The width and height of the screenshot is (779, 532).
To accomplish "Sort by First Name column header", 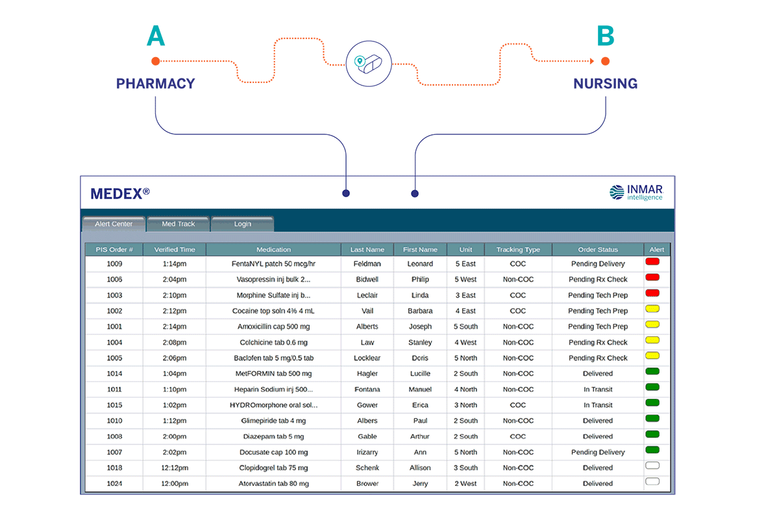I will [420, 249].
